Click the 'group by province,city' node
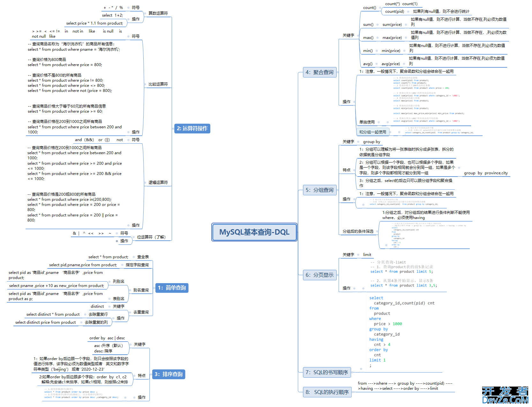 (486, 173)
